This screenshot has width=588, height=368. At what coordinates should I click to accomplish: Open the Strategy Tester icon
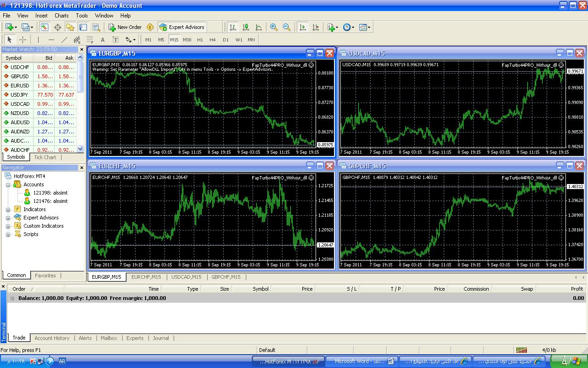point(96,27)
